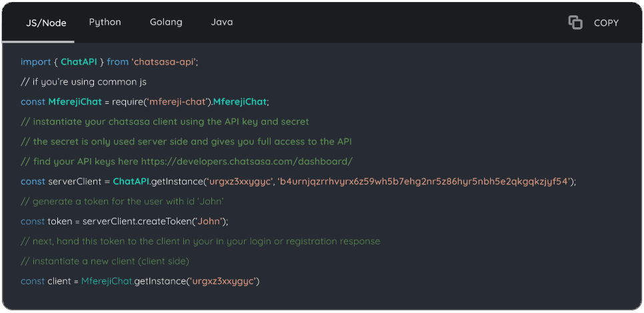Click the ChatAPI name in the import line

point(79,62)
